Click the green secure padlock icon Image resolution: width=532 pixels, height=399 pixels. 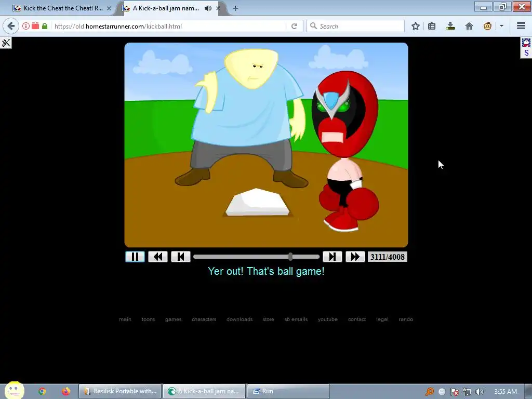coord(45,26)
